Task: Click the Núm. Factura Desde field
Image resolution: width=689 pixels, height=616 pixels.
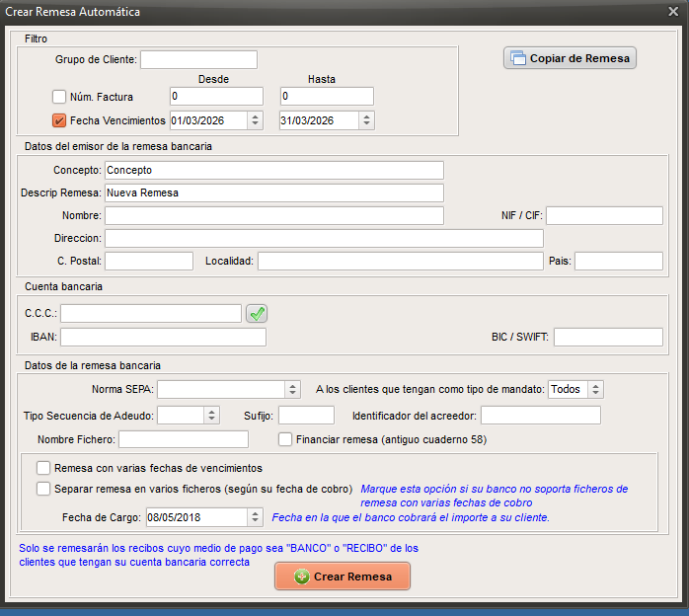Action: click(216, 96)
